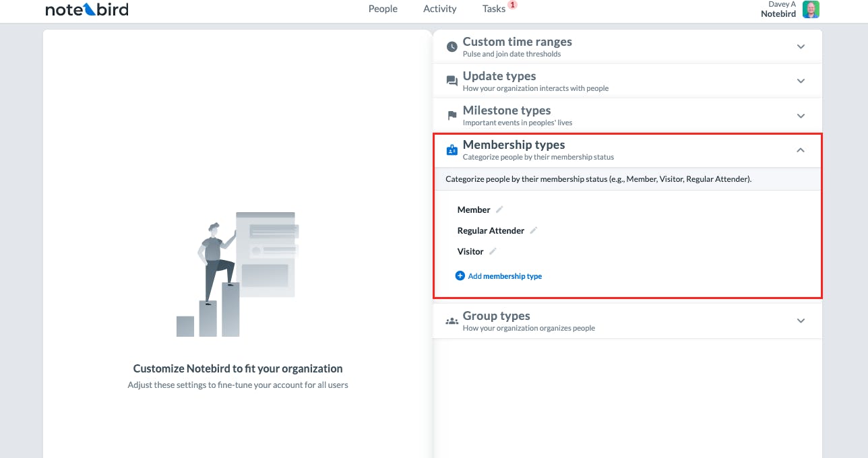The height and width of the screenshot is (458, 868).
Task: Click the badge icon for Membership types
Action: point(452,150)
